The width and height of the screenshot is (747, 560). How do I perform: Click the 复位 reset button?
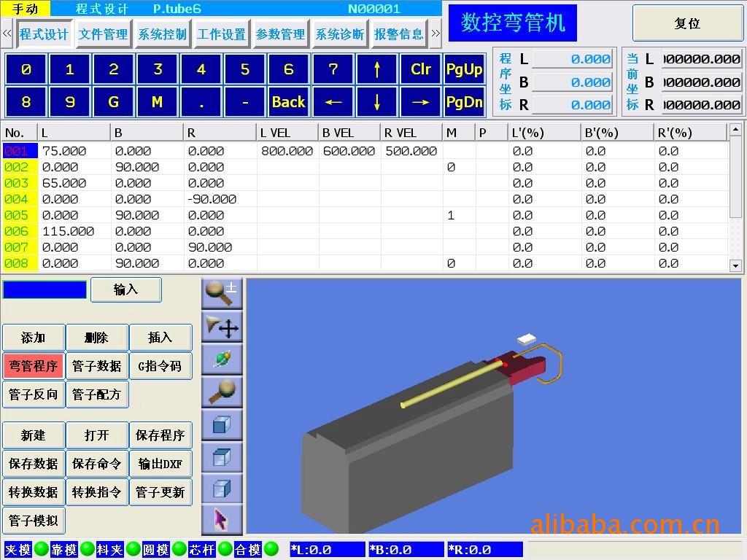coord(687,23)
